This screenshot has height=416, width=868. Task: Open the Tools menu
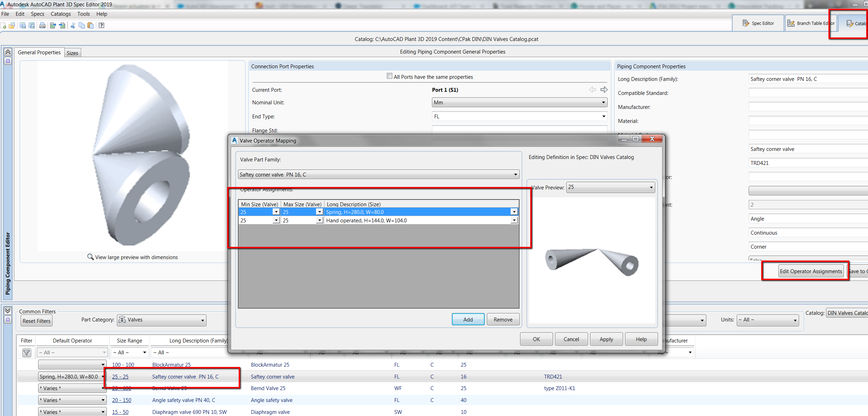[x=83, y=14]
